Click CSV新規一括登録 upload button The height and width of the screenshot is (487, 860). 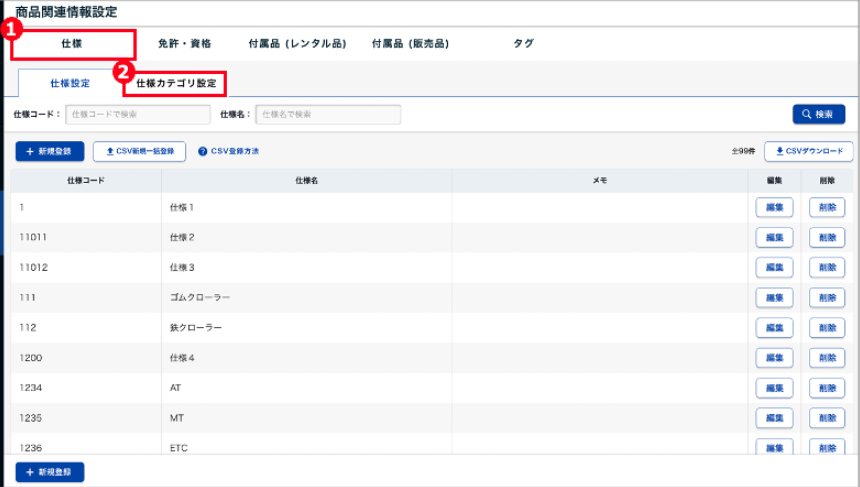139,151
